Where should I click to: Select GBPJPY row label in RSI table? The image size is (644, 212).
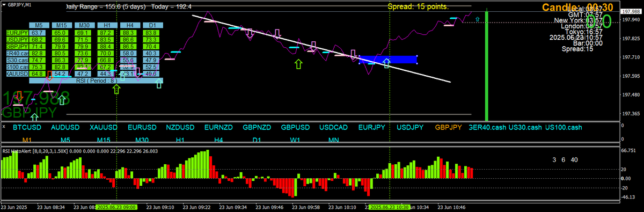click(17, 47)
